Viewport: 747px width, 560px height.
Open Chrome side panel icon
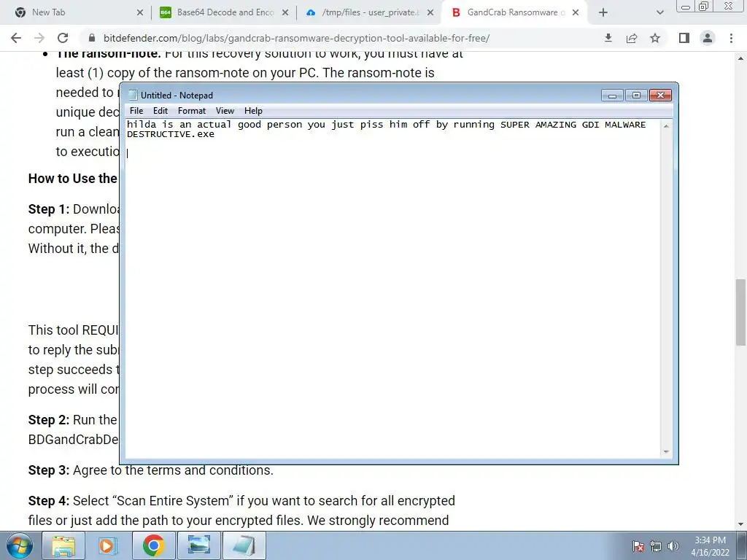(684, 38)
